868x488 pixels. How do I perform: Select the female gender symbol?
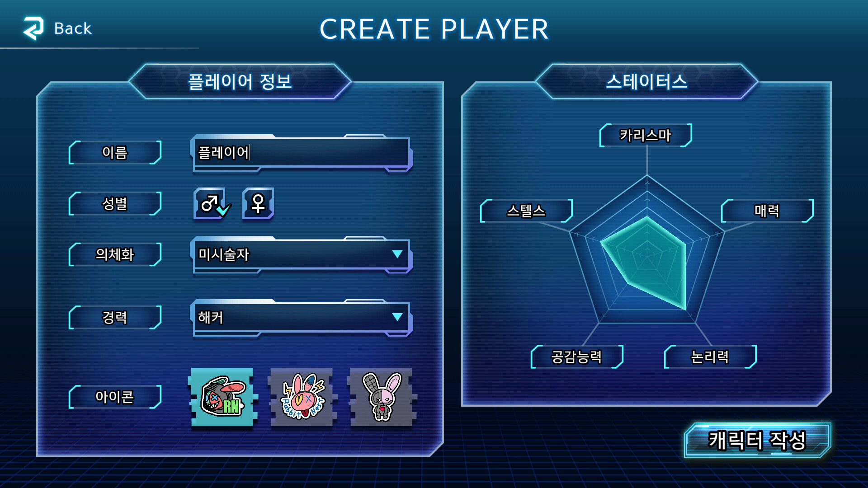pos(258,203)
